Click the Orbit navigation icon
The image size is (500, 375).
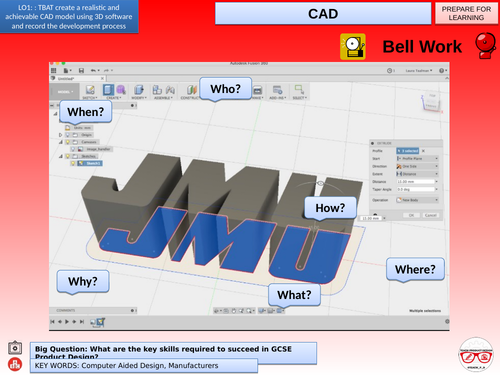[217, 311]
